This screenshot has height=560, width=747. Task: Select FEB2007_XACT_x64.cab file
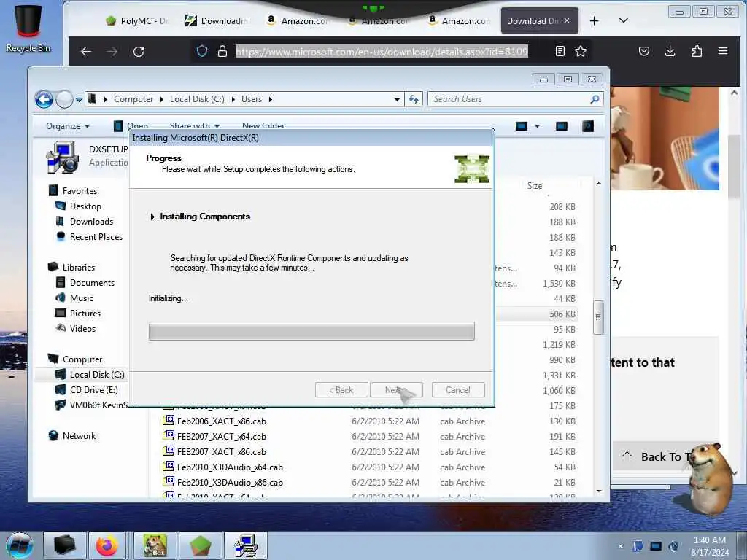pos(222,436)
